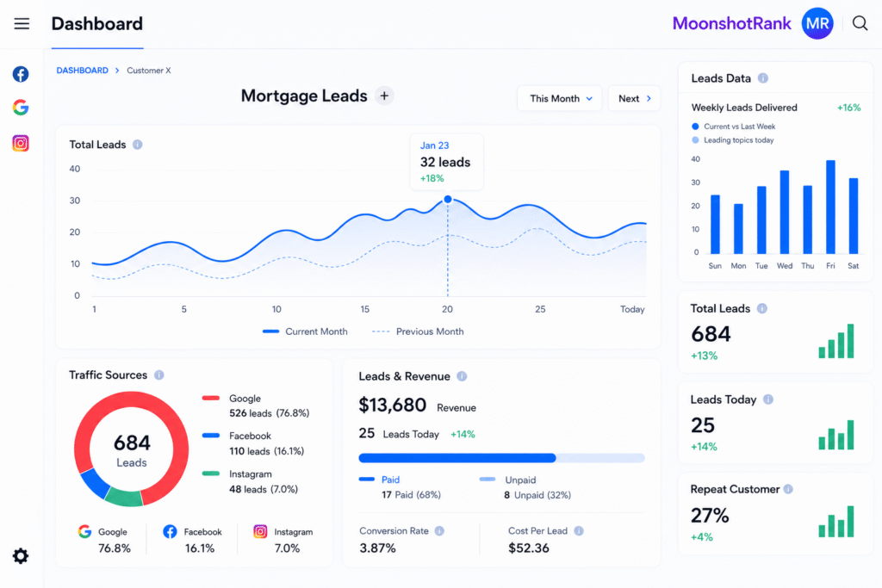Click the Jan 23 data point marker
Viewport: 882px width, 588px height.
(448, 199)
